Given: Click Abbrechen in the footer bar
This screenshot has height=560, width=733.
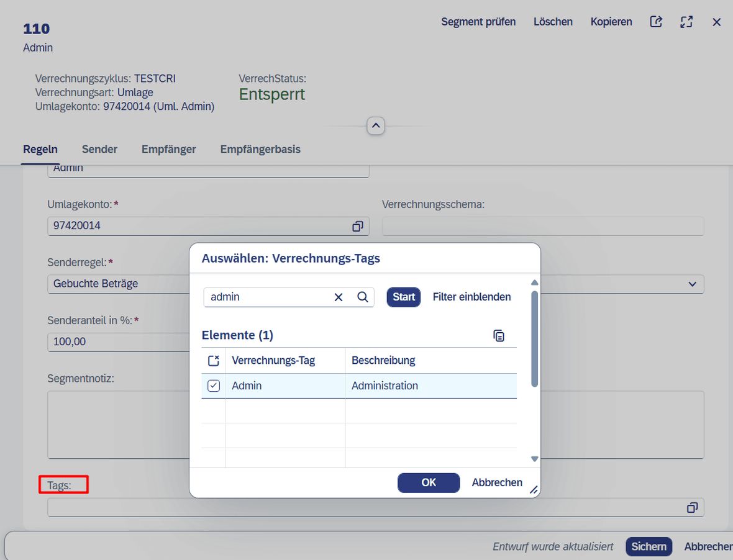Looking at the screenshot, I should pyautogui.click(x=708, y=546).
